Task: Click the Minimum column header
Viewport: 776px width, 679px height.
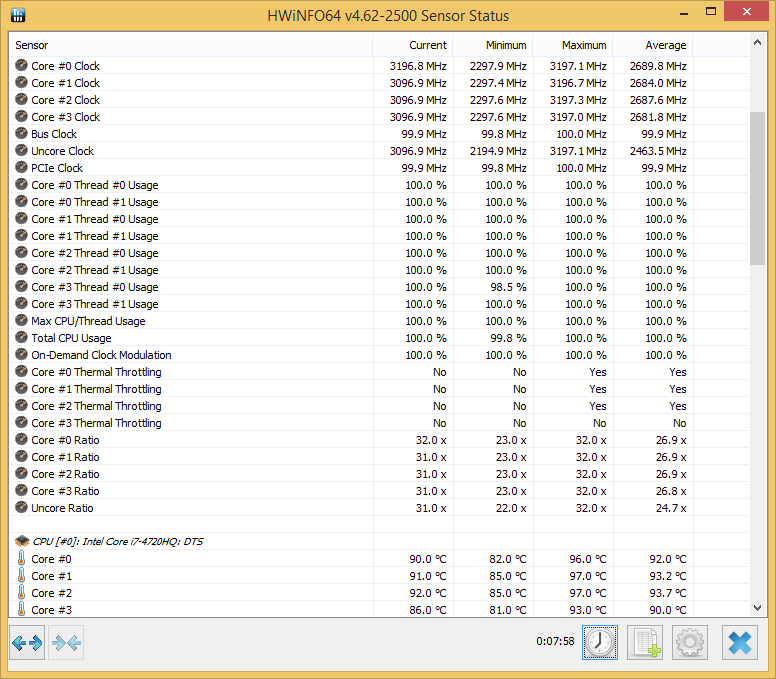Action: coord(493,45)
